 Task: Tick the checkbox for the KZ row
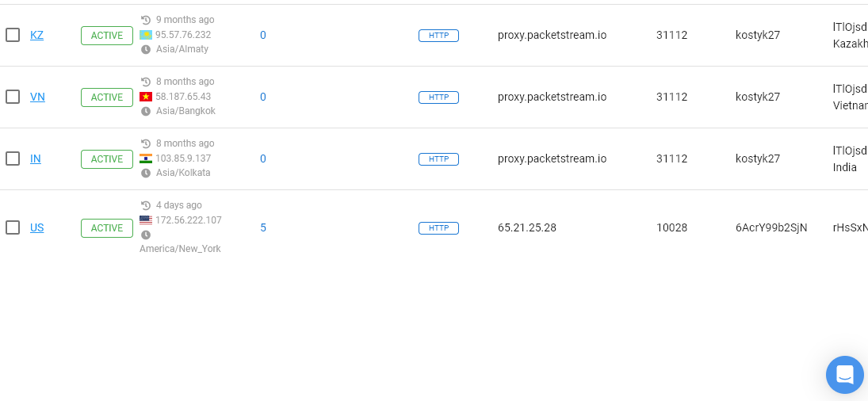tap(13, 35)
